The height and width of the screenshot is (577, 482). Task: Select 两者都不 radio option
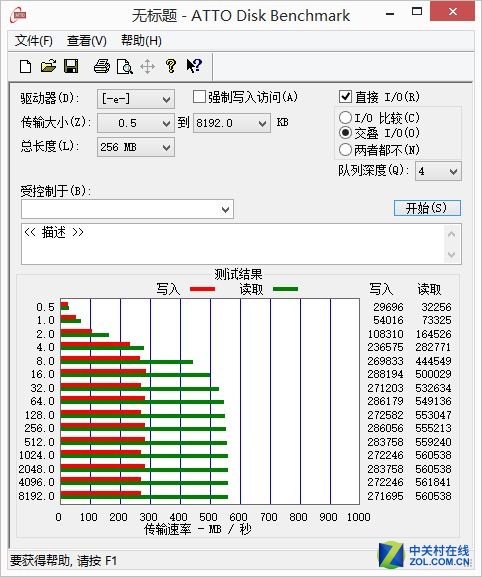click(x=345, y=149)
